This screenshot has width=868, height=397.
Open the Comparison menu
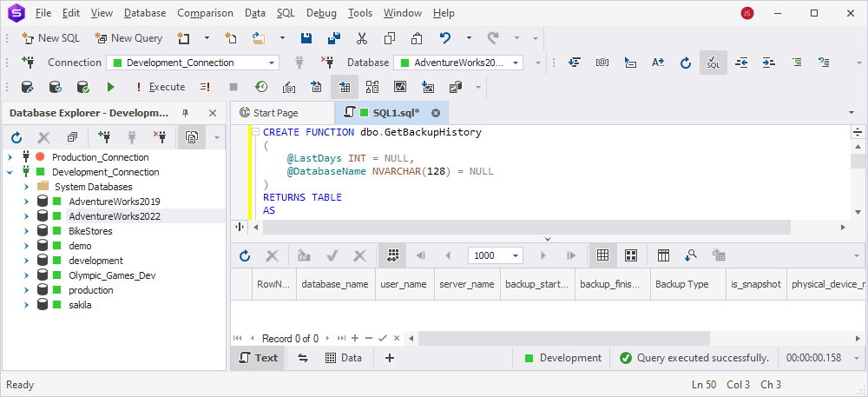tap(206, 13)
